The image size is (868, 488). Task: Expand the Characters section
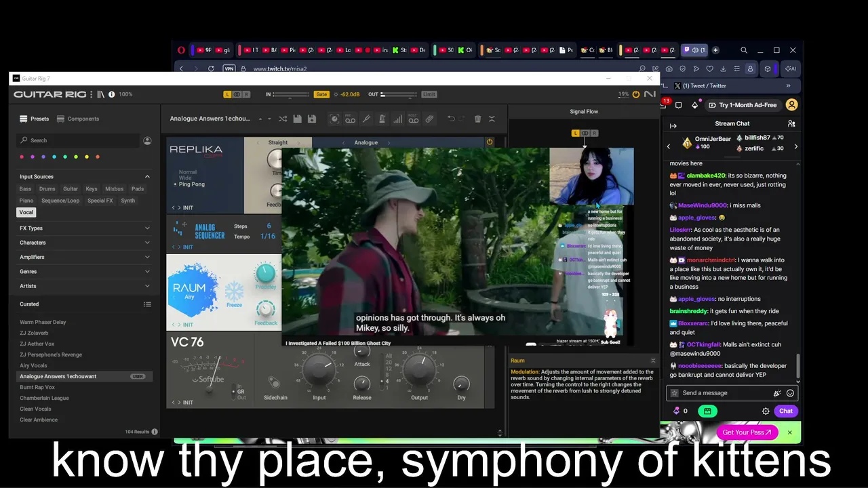(147, 243)
